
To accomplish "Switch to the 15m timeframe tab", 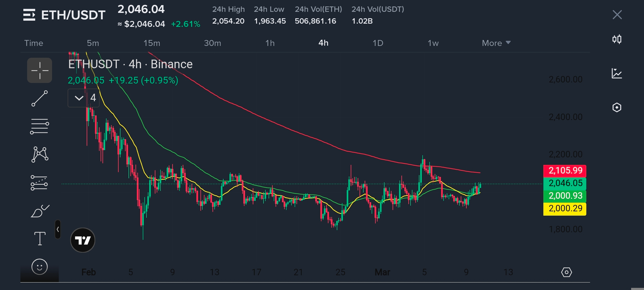I will [152, 43].
